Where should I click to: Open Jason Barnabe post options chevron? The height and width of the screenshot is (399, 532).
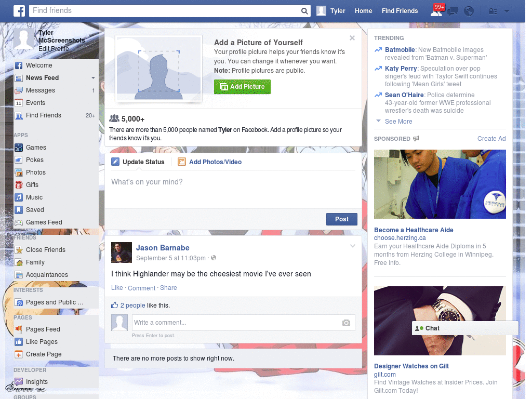(353, 246)
